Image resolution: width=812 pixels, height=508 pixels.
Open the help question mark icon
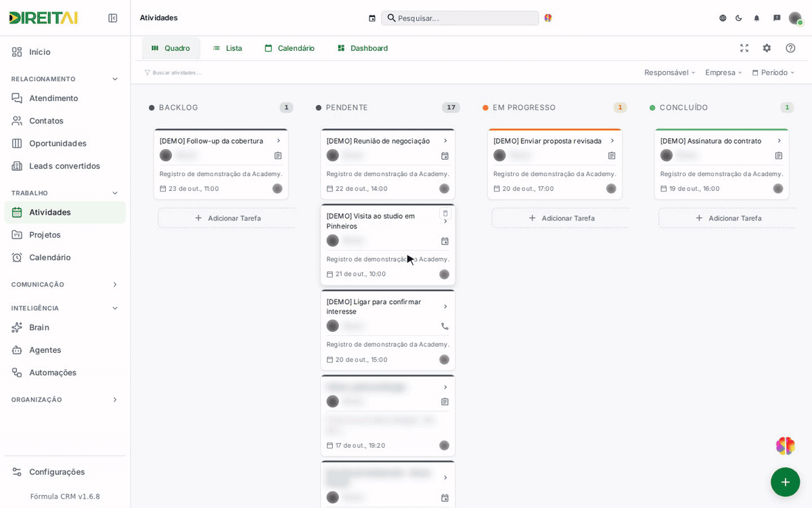790,48
